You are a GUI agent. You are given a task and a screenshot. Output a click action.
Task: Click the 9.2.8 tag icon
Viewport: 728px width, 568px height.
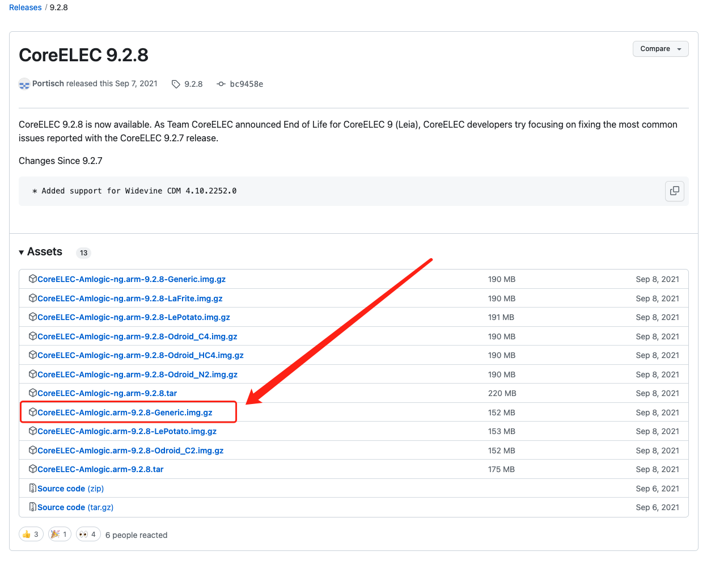[x=176, y=84]
